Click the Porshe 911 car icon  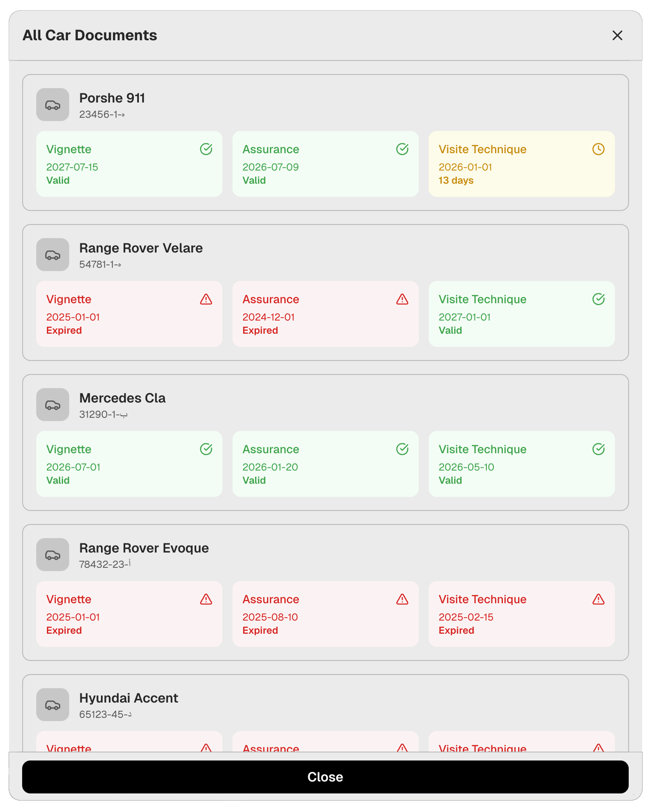[x=53, y=105]
